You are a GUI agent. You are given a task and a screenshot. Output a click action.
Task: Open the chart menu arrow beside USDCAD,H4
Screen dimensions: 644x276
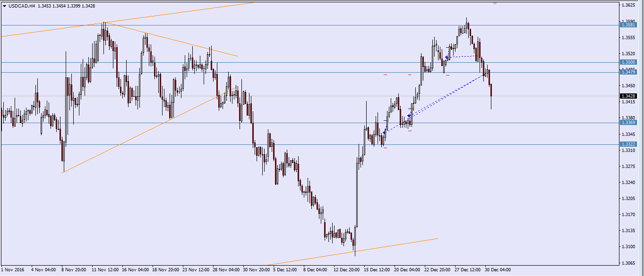pos(4,6)
